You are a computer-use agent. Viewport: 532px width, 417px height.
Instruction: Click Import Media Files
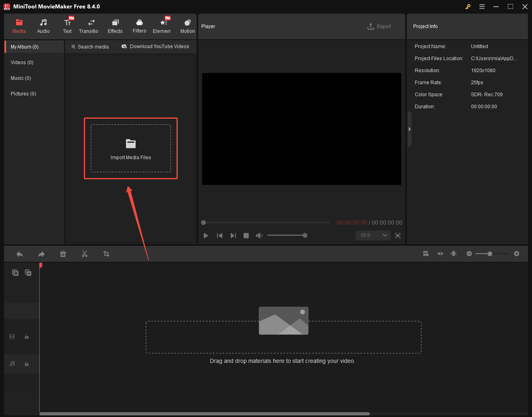[131, 148]
